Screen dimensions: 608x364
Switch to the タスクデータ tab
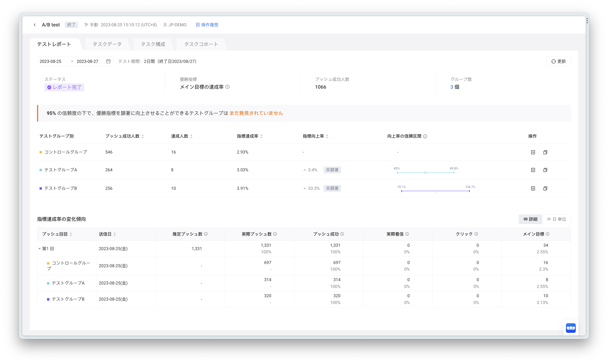107,44
